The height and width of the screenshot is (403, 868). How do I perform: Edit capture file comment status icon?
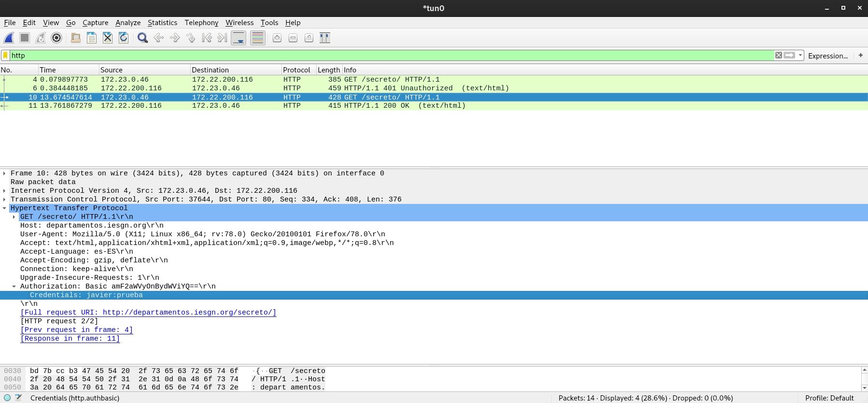coord(18,398)
